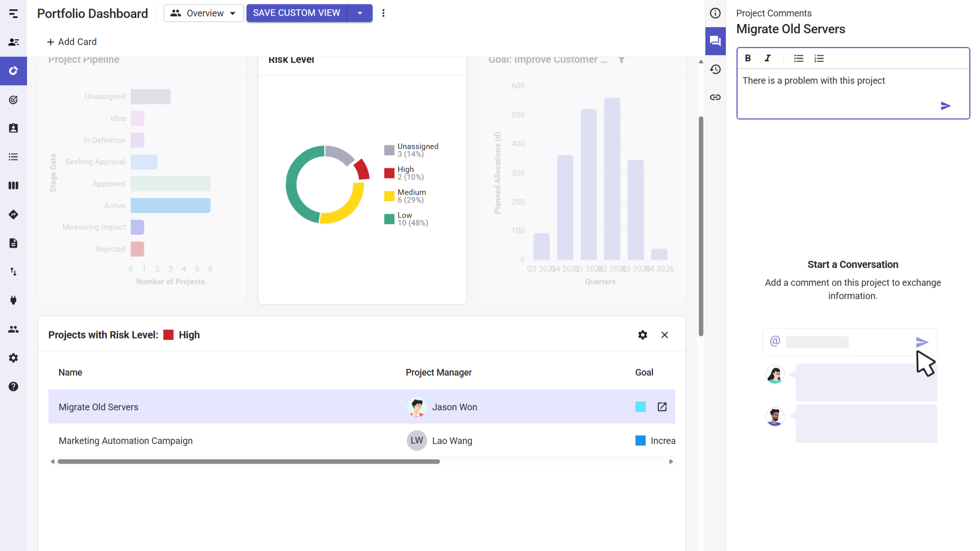Select the Migrate Old Servers row
The height and width of the screenshot is (551, 980).
click(x=361, y=407)
